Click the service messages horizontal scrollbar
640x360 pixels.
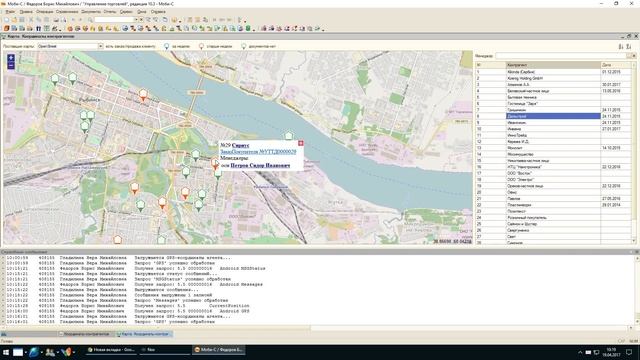coord(316,327)
